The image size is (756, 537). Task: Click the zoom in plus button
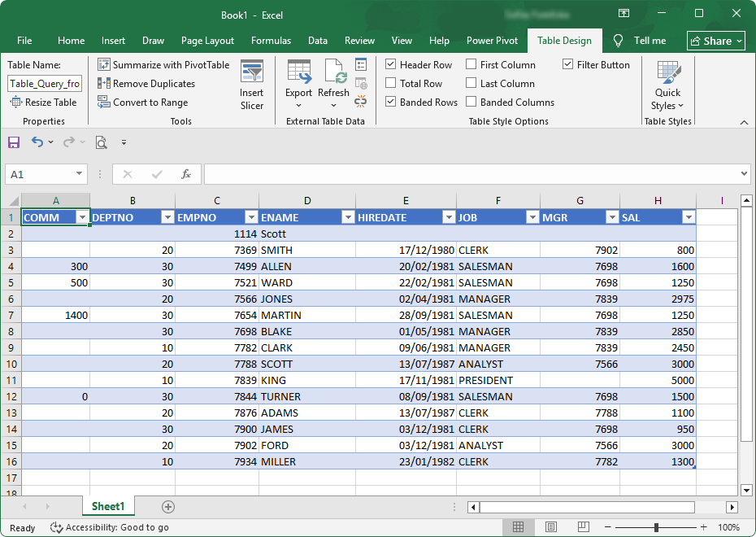[703, 527]
